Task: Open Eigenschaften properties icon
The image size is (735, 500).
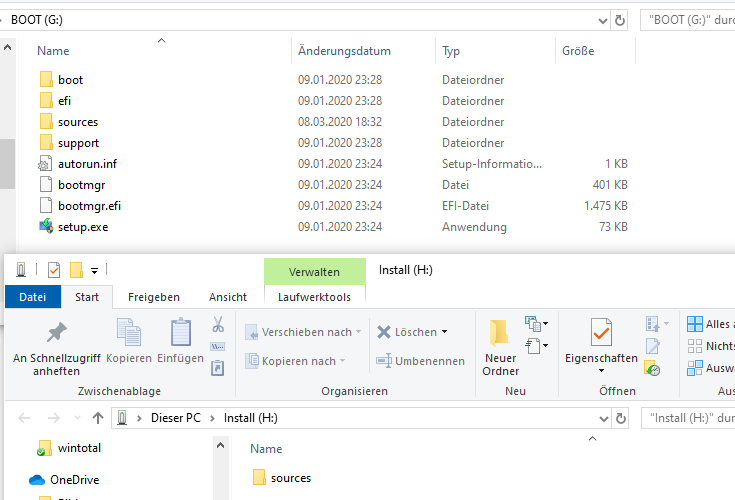Action: [601, 332]
